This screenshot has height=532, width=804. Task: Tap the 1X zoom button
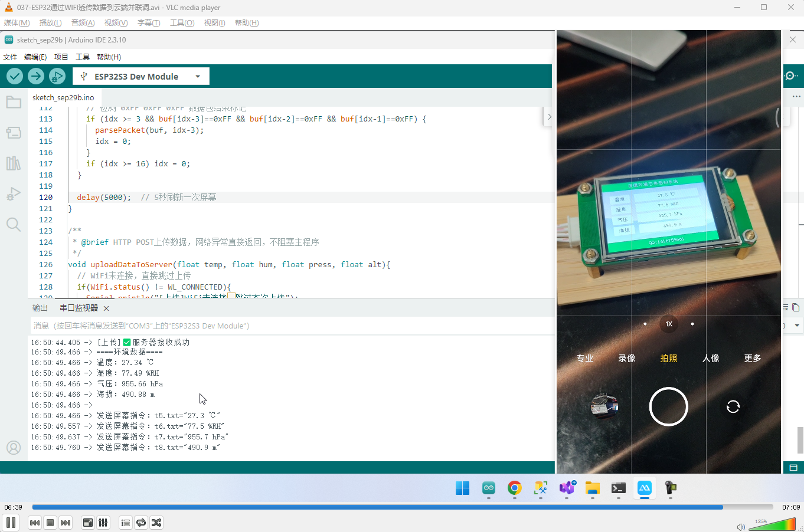[x=669, y=324]
